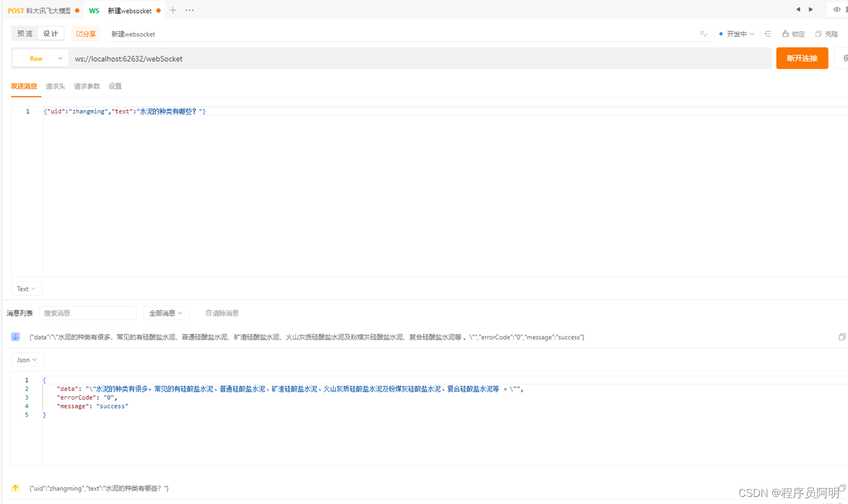Click the "message": "success" line
The image size is (848, 504).
coord(92,406)
